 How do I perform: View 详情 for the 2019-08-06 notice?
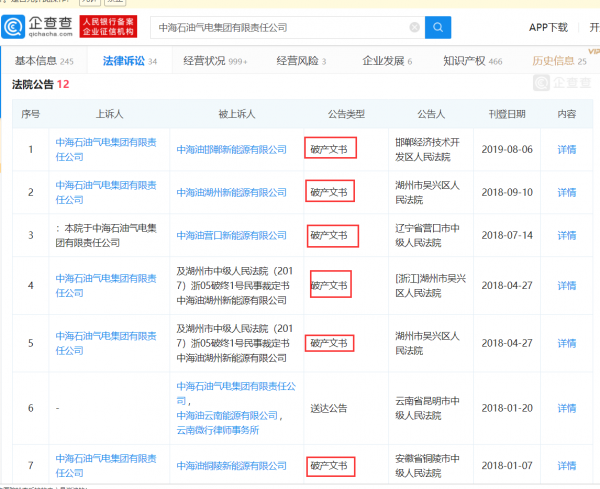[567, 150]
